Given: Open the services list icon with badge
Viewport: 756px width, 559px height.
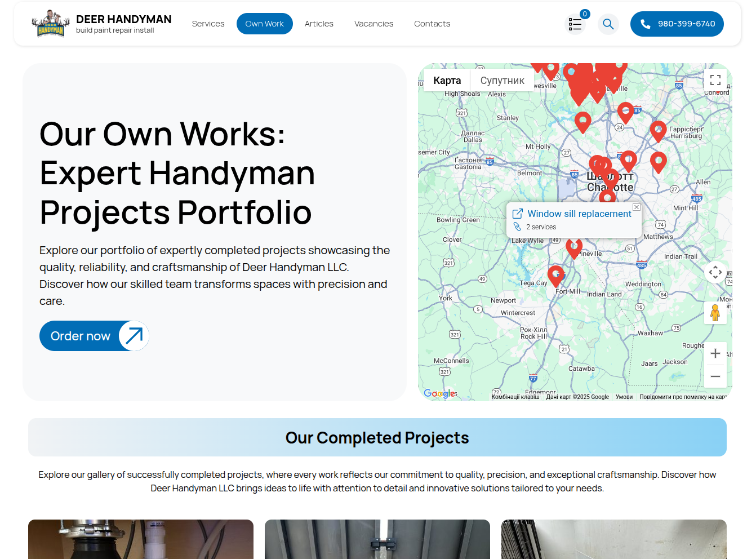Looking at the screenshot, I should [575, 24].
